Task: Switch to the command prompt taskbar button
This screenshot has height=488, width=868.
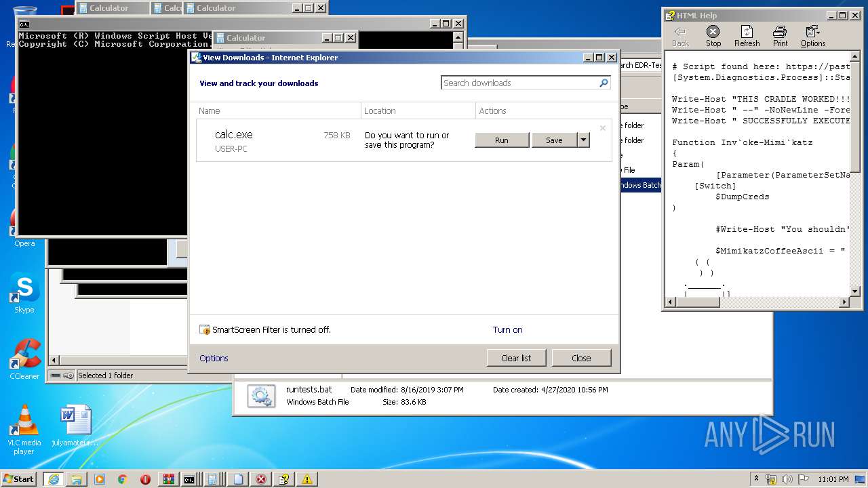Action: point(189,479)
